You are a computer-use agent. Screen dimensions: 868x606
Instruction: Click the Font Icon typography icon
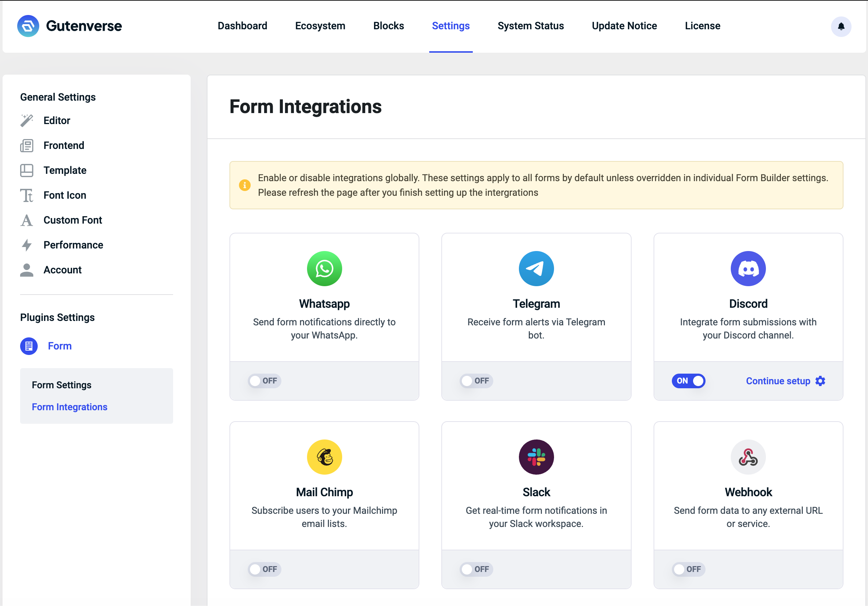coord(27,195)
